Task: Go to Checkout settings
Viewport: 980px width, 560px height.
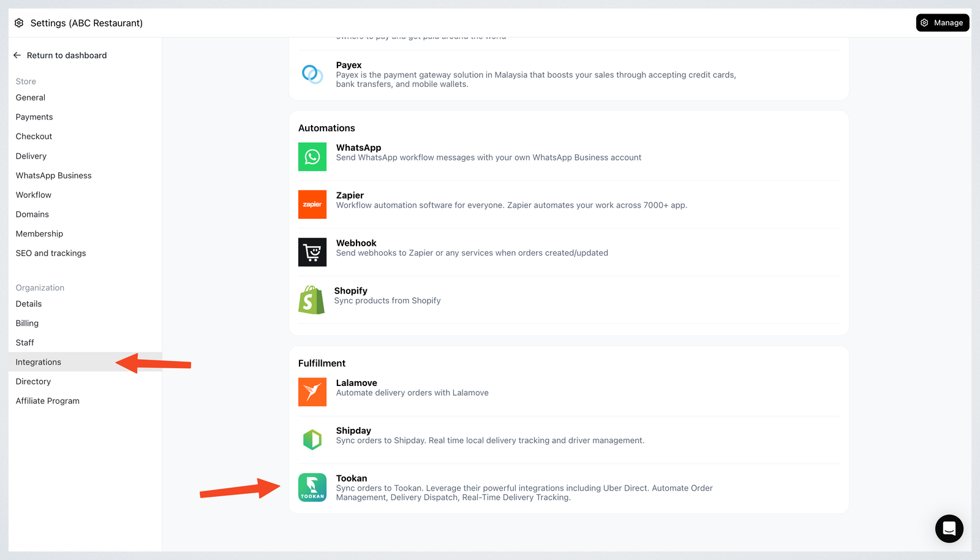Action: (34, 137)
